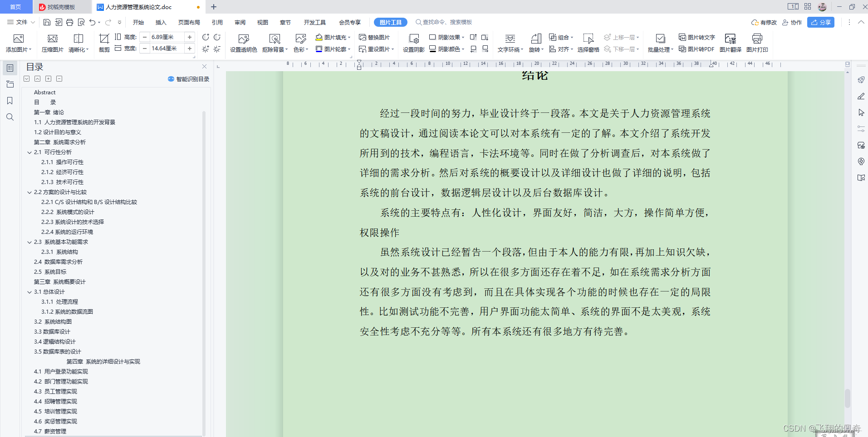Rotate picture clockwise using the right rotate icon
The height and width of the screenshot is (437, 868).
(217, 37)
